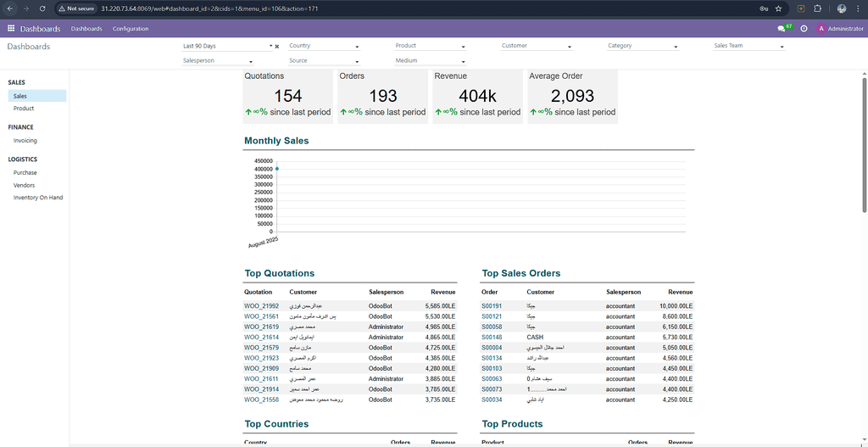Clear the Last 90 Days filter

point(276,47)
